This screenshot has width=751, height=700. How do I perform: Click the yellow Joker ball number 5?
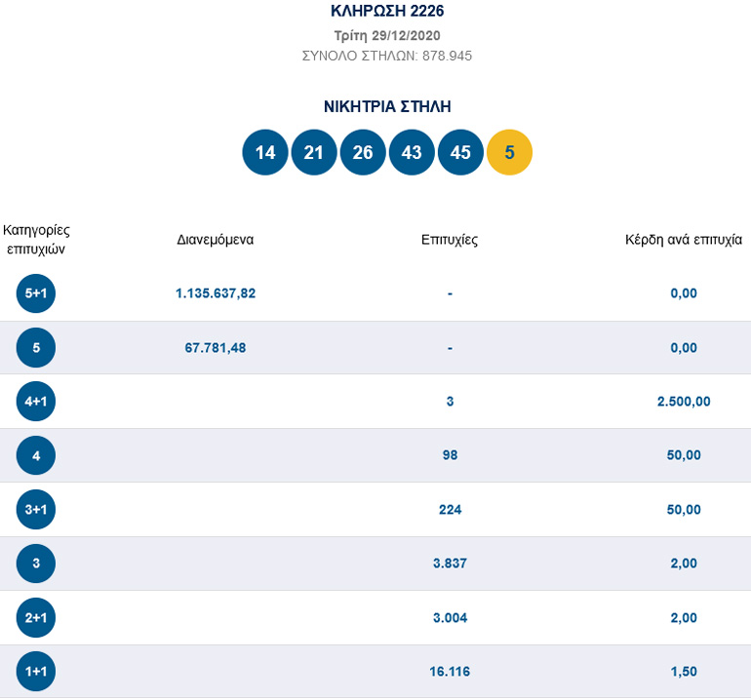point(509,153)
